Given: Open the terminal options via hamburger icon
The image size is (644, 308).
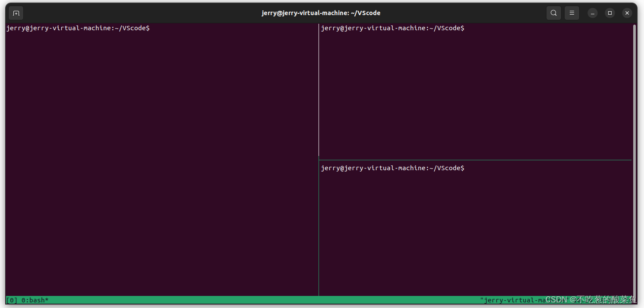Looking at the screenshot, I should coord(571,13).
